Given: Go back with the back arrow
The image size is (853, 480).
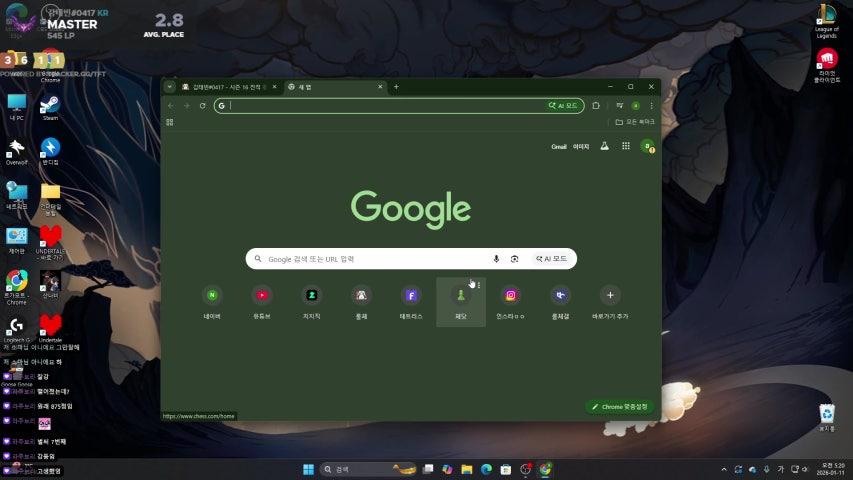Looking at the screenshot, I should click(x=171, y=106).
